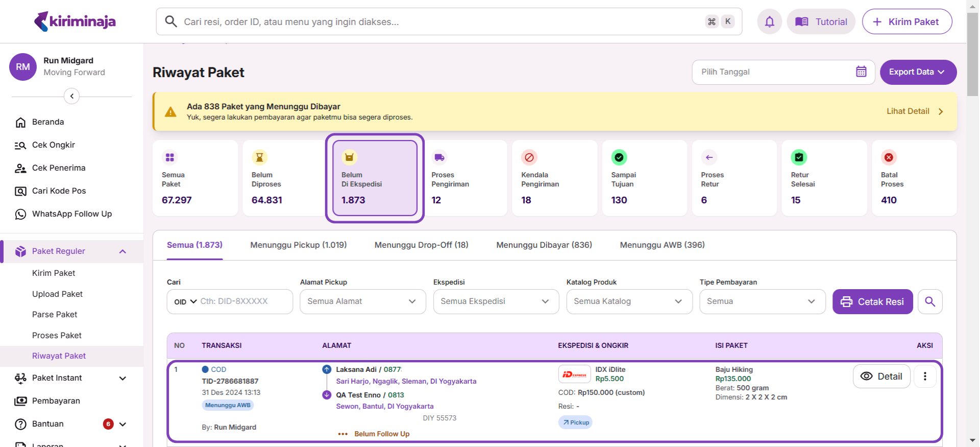Open WhatsApp Follow Up in sidebar
The height and width of the screenshot is (447, 980).
click(71, 214)
